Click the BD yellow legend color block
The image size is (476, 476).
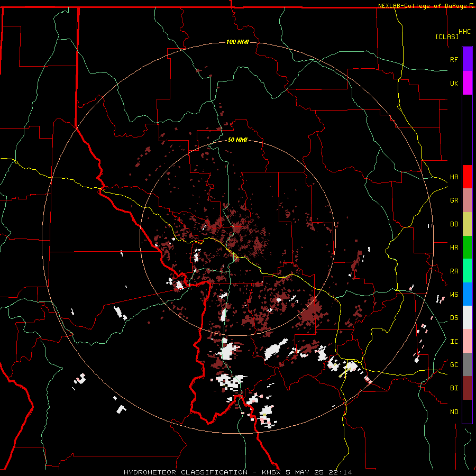point(467,224)
